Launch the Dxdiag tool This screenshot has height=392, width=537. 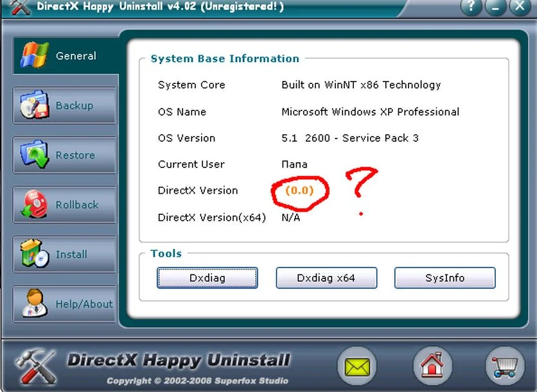pos(207,278)
